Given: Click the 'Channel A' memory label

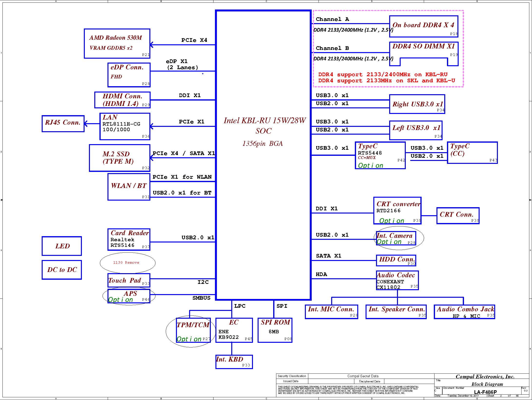Looking at the screenshot, I should point(332,19).
